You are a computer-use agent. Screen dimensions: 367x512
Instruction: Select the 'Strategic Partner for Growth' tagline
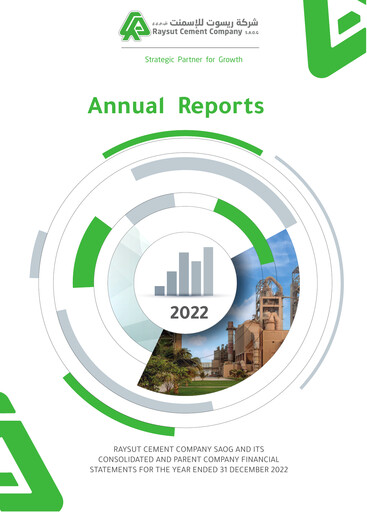point(194,60)
